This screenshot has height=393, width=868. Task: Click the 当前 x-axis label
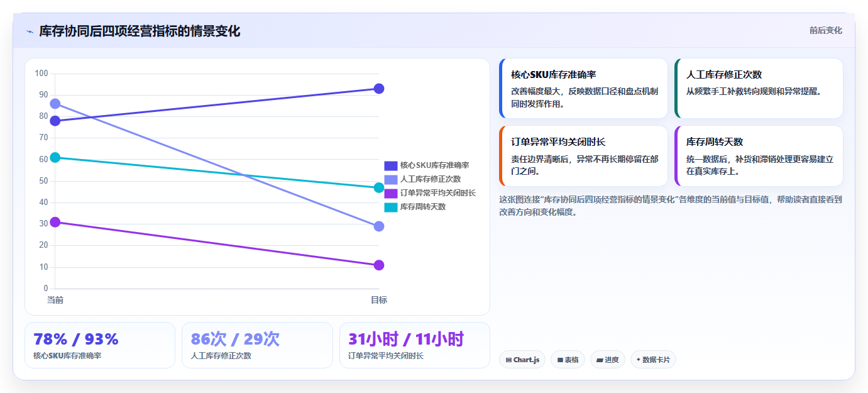click(x=55, y=300)
